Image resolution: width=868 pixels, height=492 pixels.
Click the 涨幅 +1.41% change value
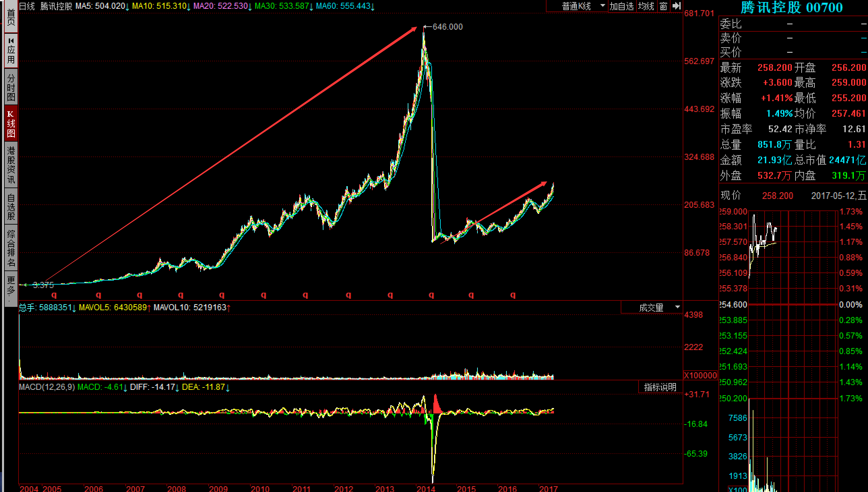776,98
